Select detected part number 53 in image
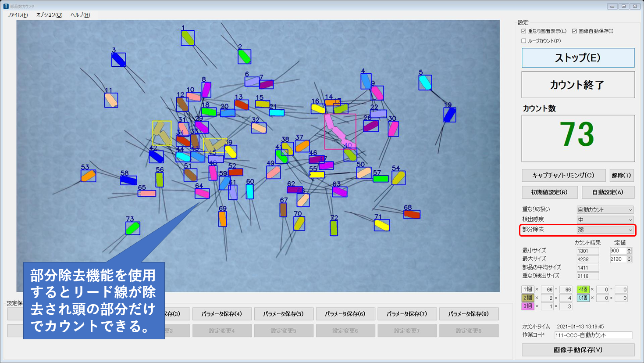The image size is (644, 363). [x=88, y=176]
